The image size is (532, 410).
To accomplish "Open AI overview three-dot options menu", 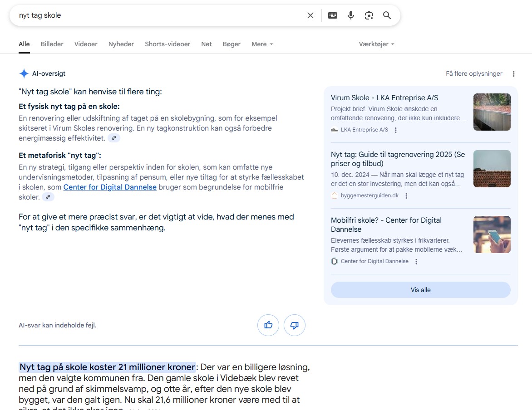I will coord(514,74).
